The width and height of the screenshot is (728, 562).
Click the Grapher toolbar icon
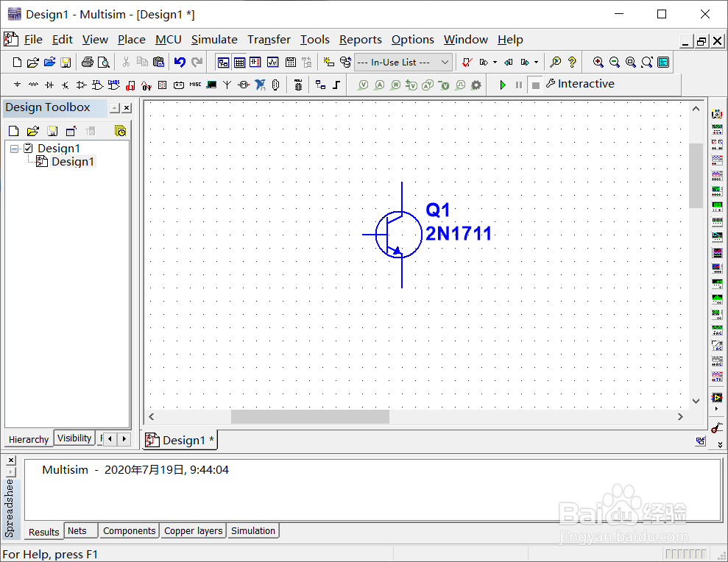[x=272, y=63]
